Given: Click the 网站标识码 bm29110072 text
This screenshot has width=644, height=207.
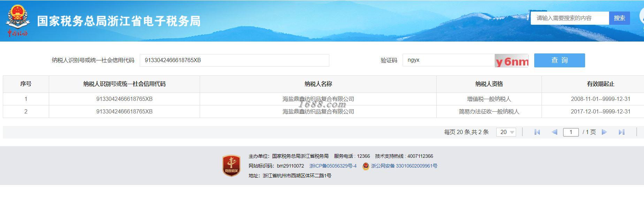Looking at the screenshot, I should coord(276,166).
